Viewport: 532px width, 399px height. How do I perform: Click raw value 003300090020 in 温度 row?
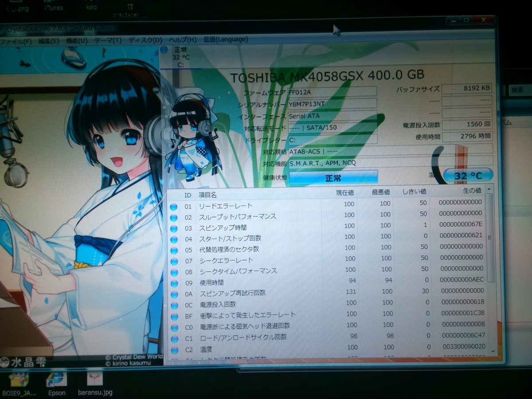pyautogui.click(x=463, y=347)
